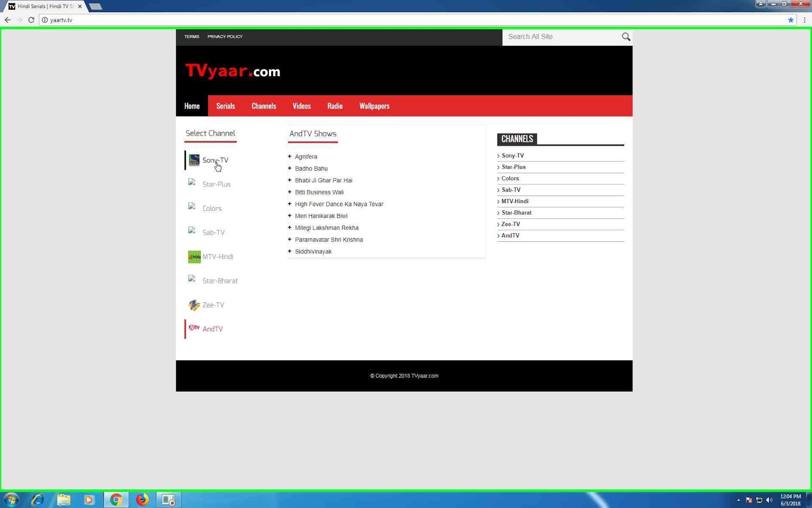The image size is (812, 508).
Task: Open Colors in the CHANNELS sidebar list
Action: 510,178
